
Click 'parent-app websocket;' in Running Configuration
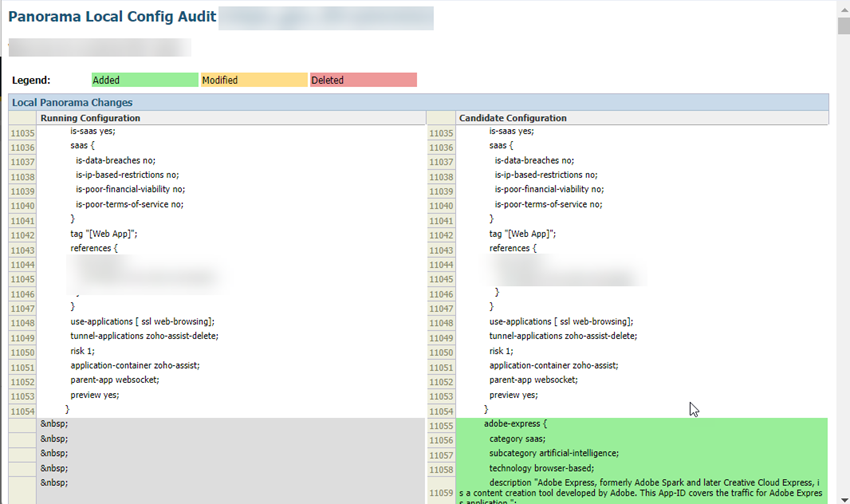click(114, 380)
